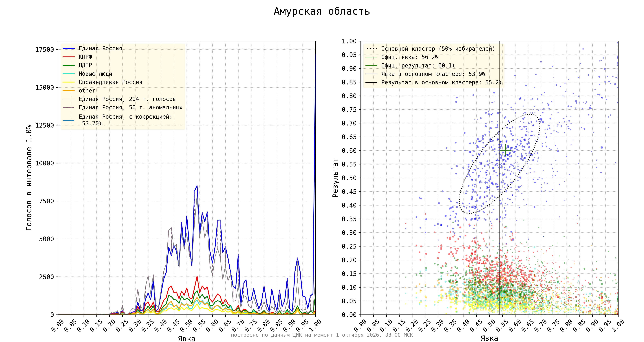
Task: Select the blue "Единая Россия" legend line sample
Action: pos(69,49)
